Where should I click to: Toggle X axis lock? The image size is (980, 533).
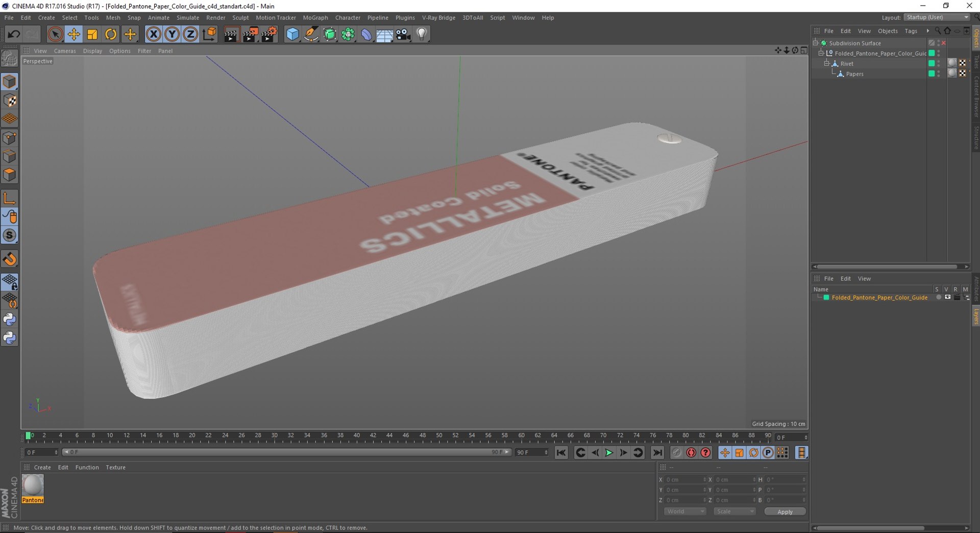click(x=153, y=34)
